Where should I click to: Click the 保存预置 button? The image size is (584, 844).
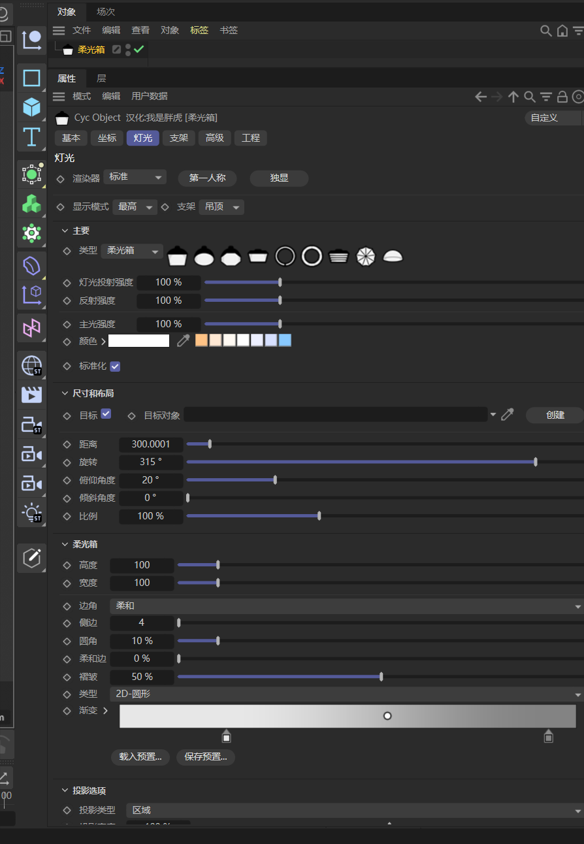point(206,757)
